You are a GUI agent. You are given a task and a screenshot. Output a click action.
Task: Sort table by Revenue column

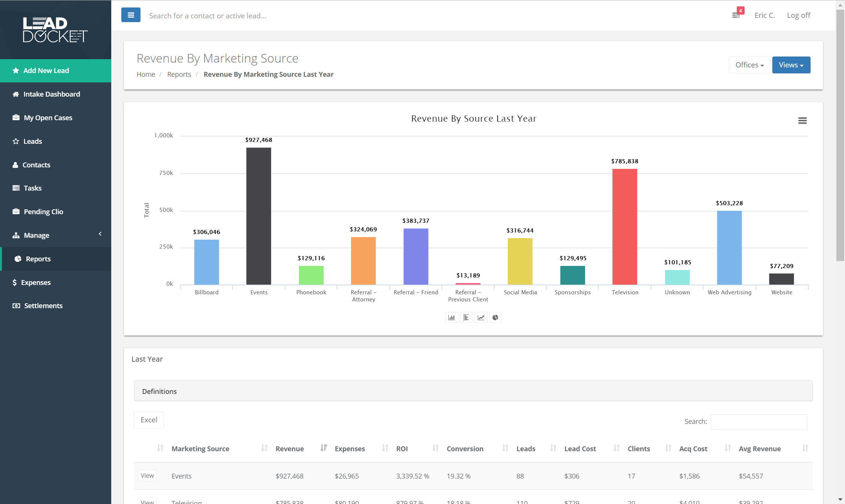pos(290,449)
